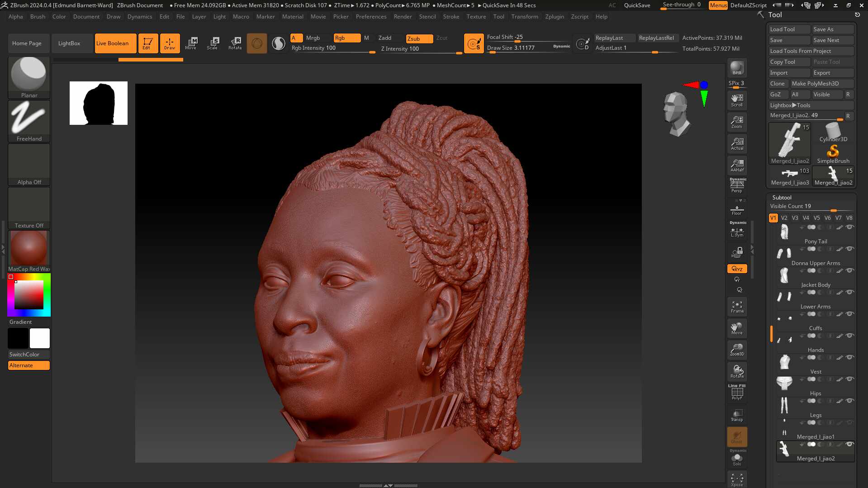This screenshot has height=488, width=868.
Task: Select the Rotate gizmo tool
Action: (235, 43)
